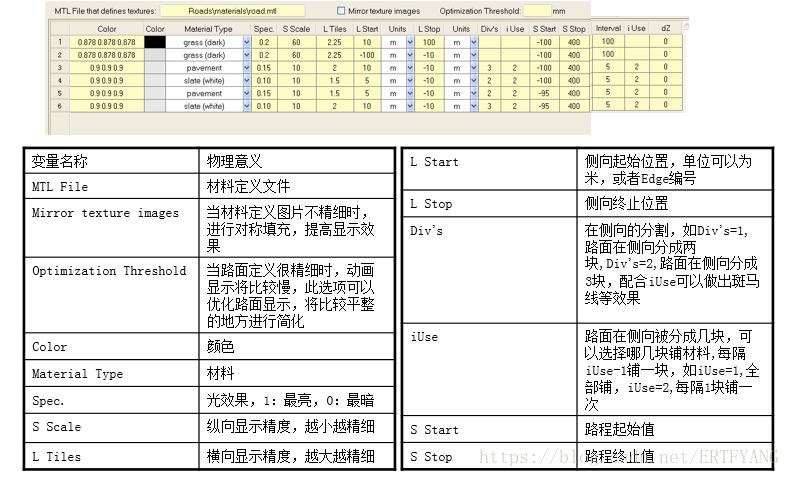790x477 pixels.
Task: Click L Tiles value 2.25 in row 1
Action: click(335, 42)
